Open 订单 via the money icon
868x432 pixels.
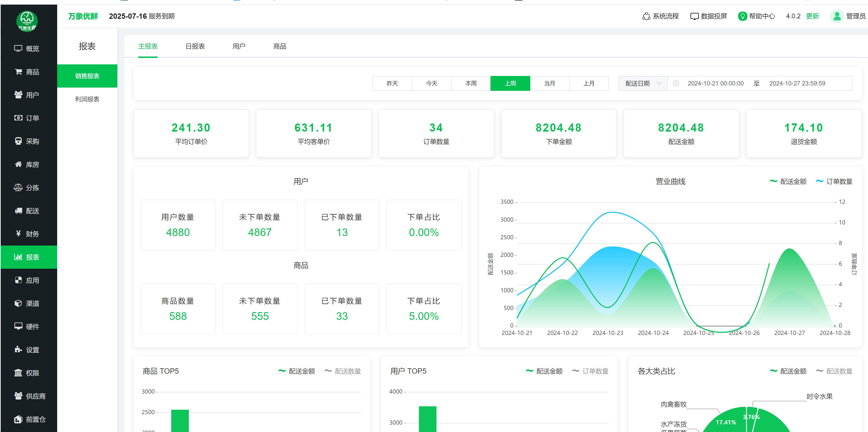point(18,118)
